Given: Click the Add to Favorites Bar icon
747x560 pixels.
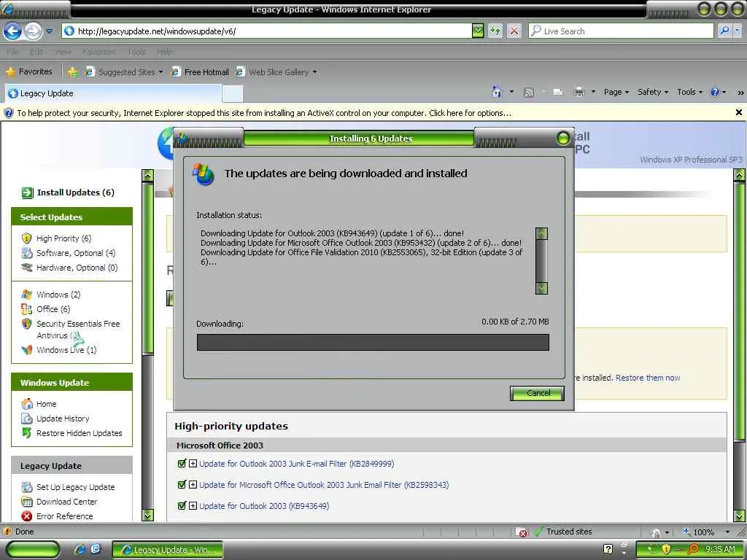Looking at the screenshot, I should [73, 72].
